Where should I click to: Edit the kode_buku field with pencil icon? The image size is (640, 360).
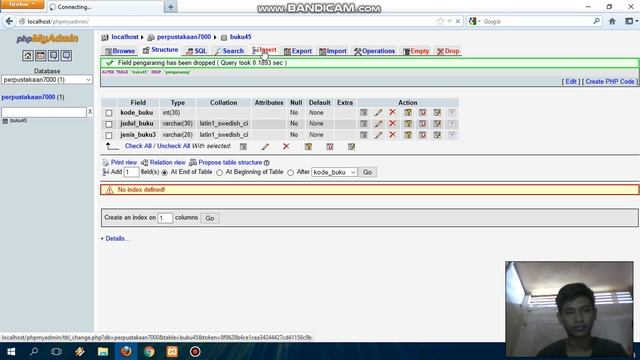coord(378,112)
